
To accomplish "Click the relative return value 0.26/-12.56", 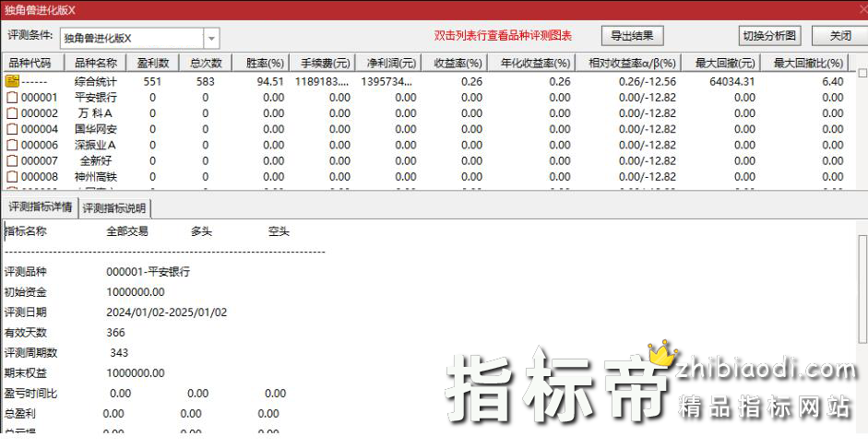I will [x=648, y=81].
